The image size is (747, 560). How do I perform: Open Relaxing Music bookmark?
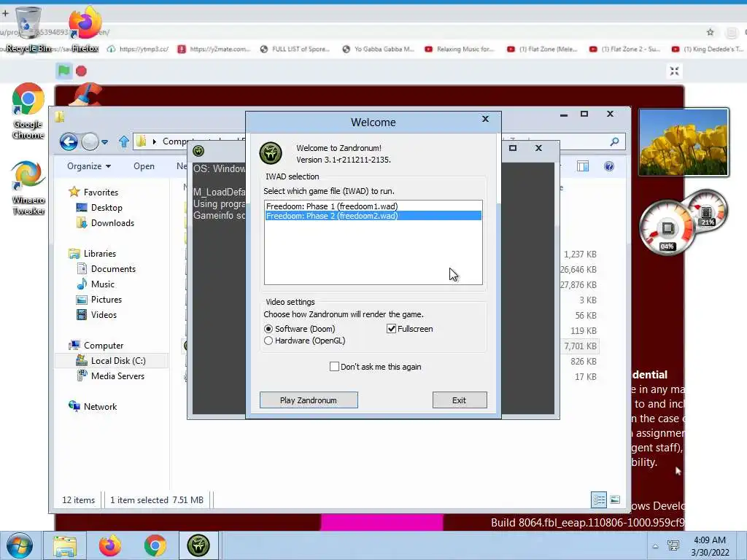[x=460, y=49]
